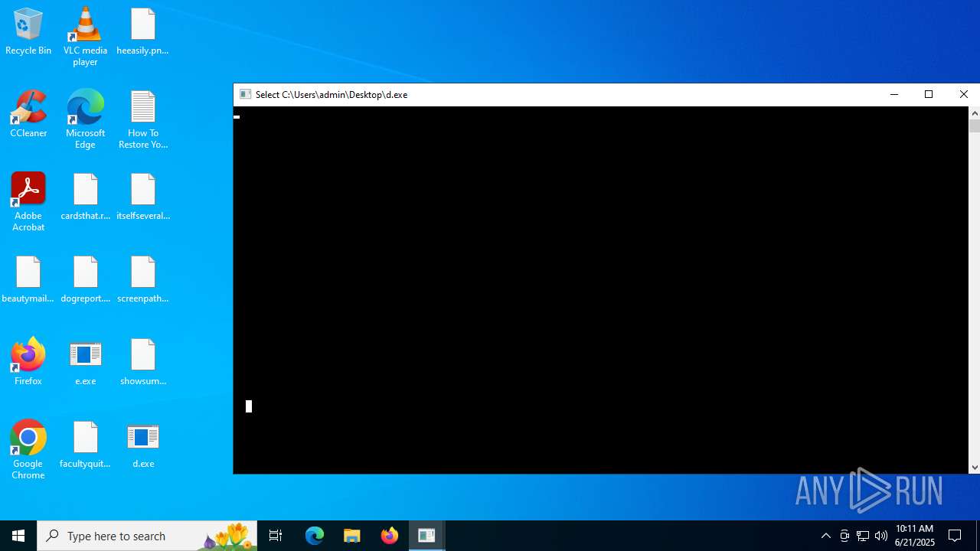Click the console scrollbar down arrow
Viewport: 980px width, 551px height.
(975, 467)
